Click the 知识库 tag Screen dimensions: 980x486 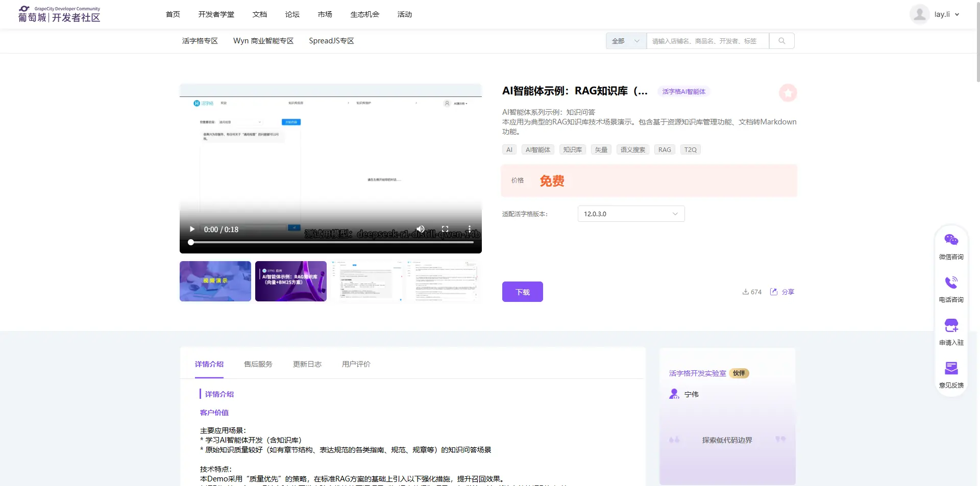573,149
